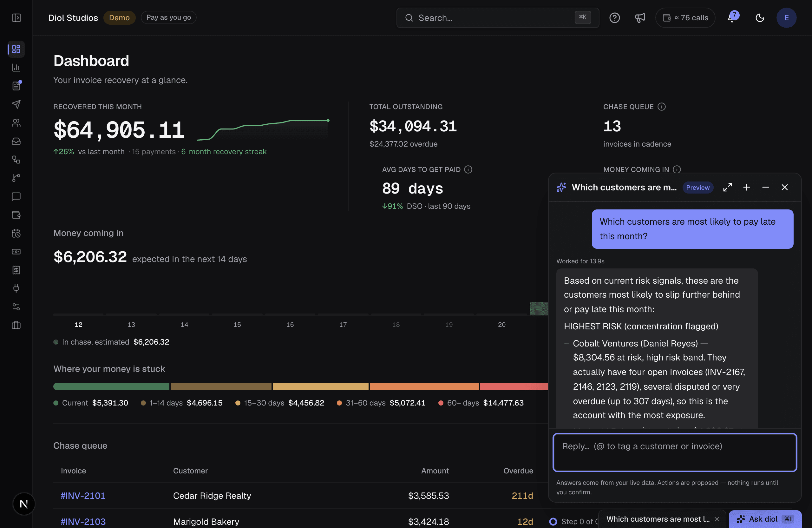Click the 60+ days $14,477.63 legend
812x528 pixels.
[481, 403]
